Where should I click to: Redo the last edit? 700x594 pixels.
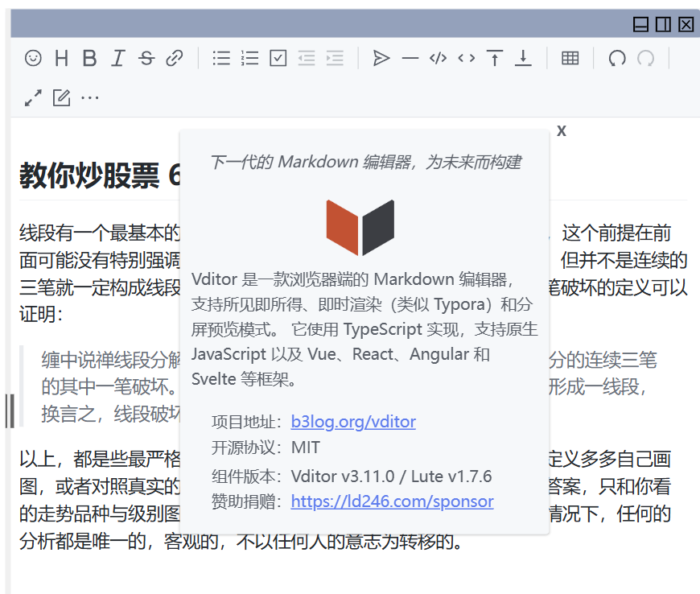click(646, 58)
